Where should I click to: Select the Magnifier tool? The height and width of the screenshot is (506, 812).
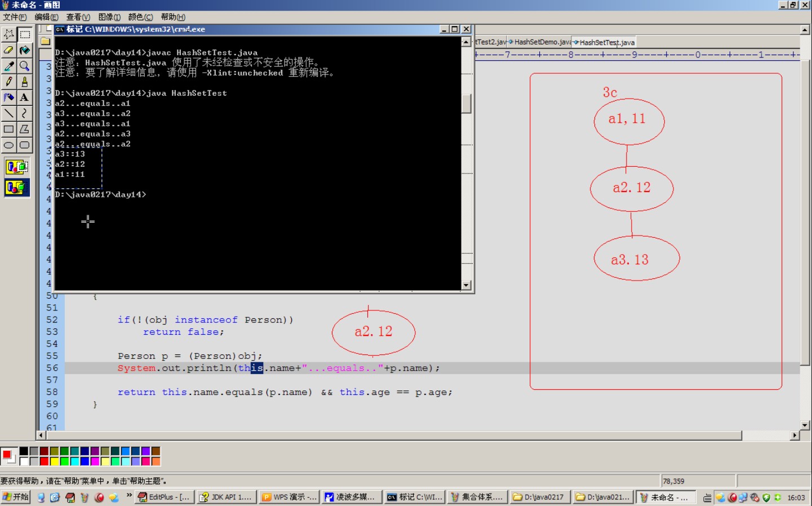[24, 66]
